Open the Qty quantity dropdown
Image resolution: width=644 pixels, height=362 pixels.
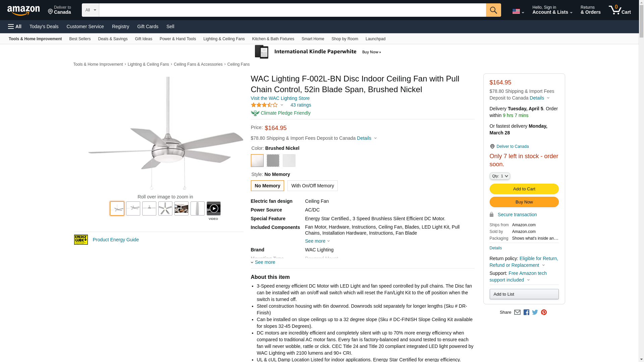[x=499, y=176]
